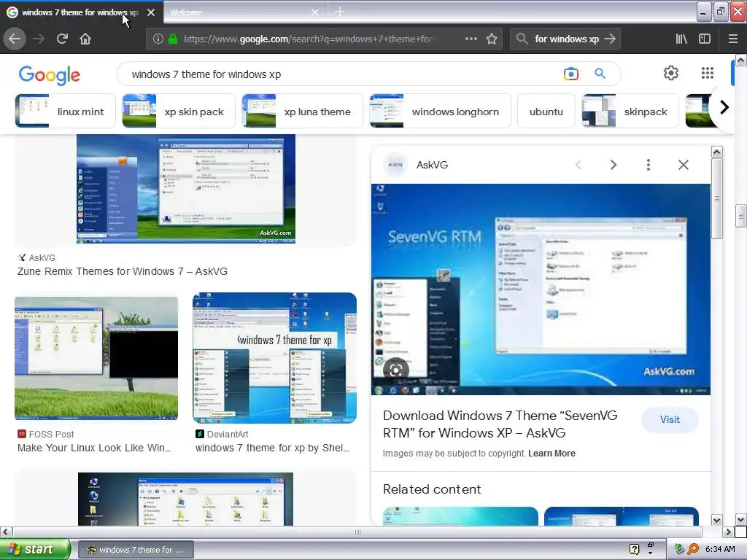Show previous image in preview panel

[578, 165]
